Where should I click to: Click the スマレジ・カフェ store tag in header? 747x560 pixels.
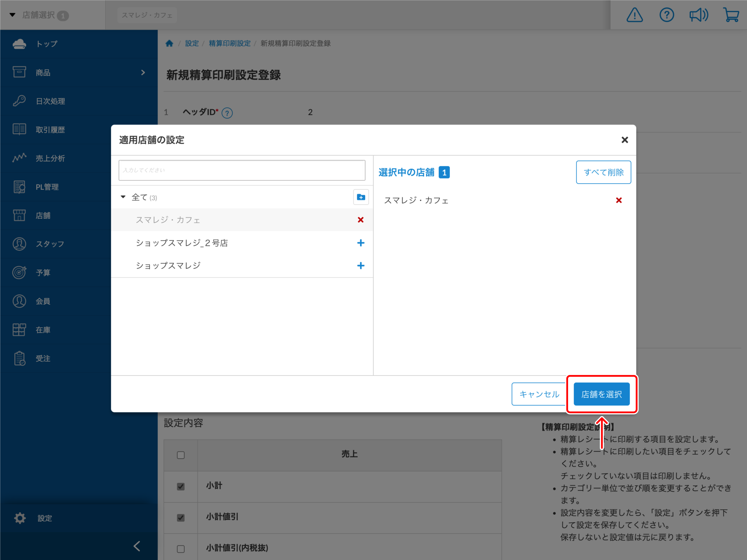[x=147, y=15]
